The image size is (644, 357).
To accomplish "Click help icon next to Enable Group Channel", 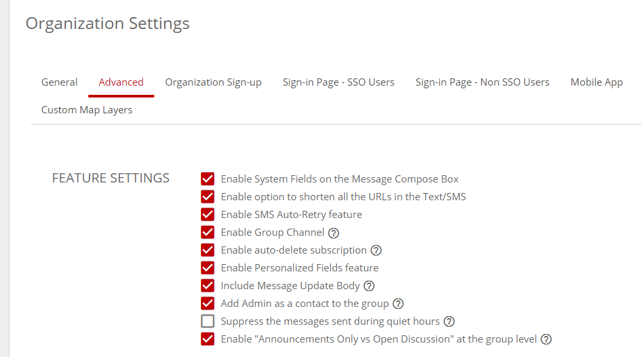I will pos(334,233).
